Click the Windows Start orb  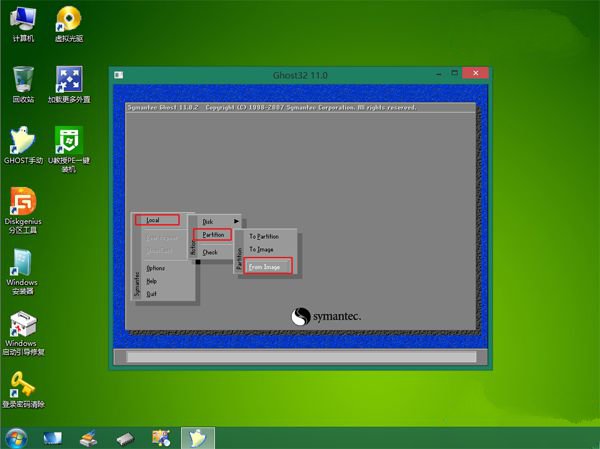point(16,438)
